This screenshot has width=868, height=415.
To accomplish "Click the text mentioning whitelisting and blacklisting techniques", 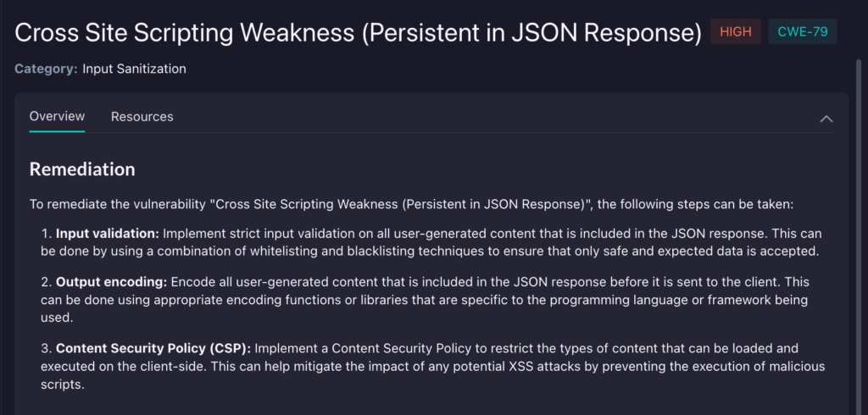I will pos(339,250).
